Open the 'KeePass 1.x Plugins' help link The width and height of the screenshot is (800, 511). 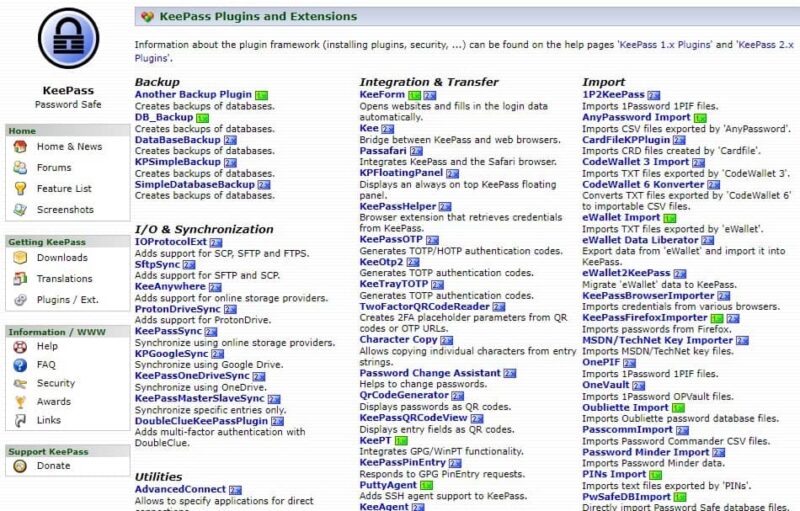pos(665,44)
